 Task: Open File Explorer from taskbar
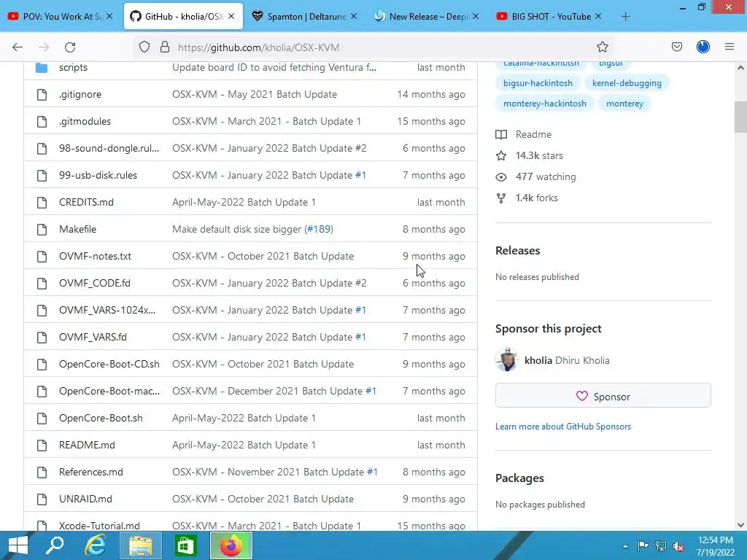click(141, 545)
